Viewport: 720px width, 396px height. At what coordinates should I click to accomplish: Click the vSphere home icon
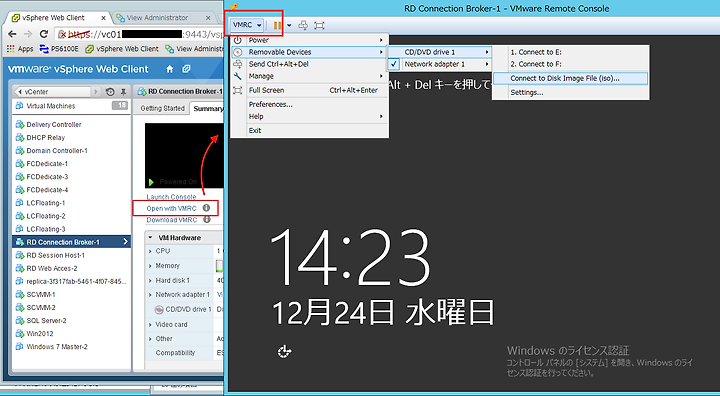[169, 69]
